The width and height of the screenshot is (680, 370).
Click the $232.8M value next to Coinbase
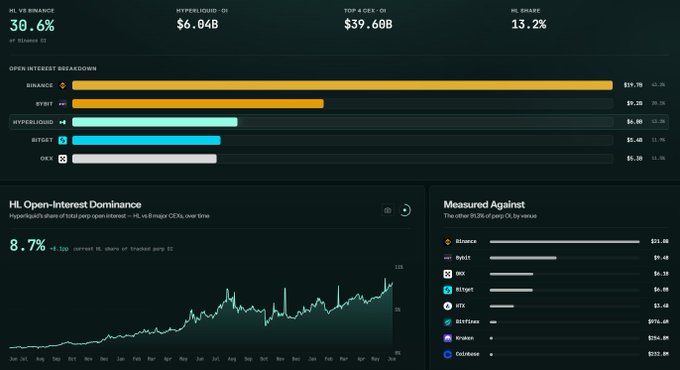tap(658, 354)
